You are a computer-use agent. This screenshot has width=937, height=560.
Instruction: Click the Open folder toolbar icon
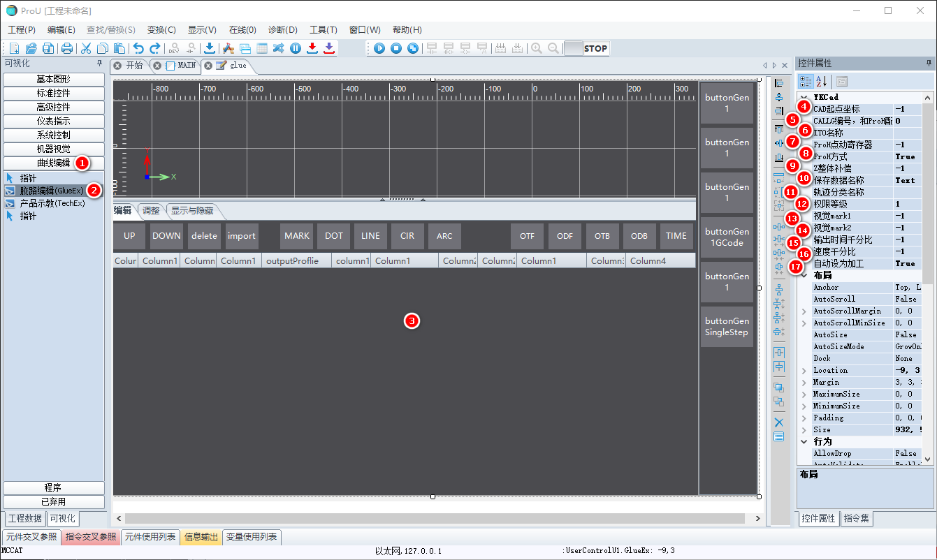(31, 48)
